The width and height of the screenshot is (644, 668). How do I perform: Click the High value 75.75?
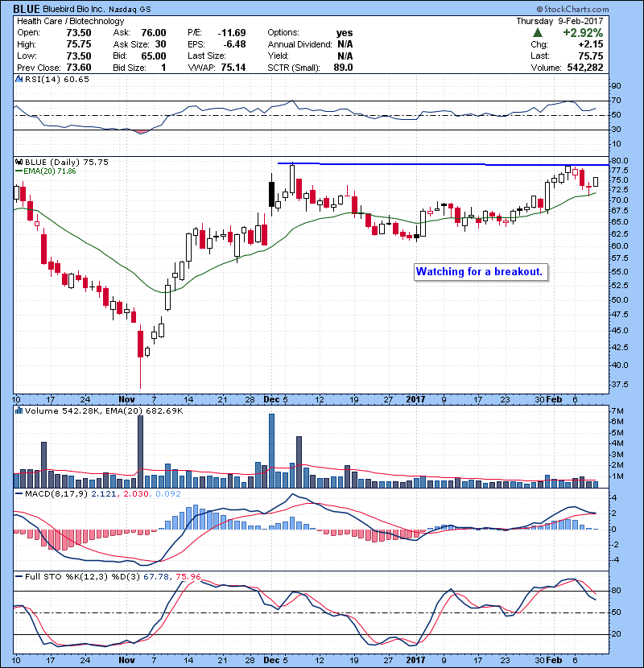point(79,44)
